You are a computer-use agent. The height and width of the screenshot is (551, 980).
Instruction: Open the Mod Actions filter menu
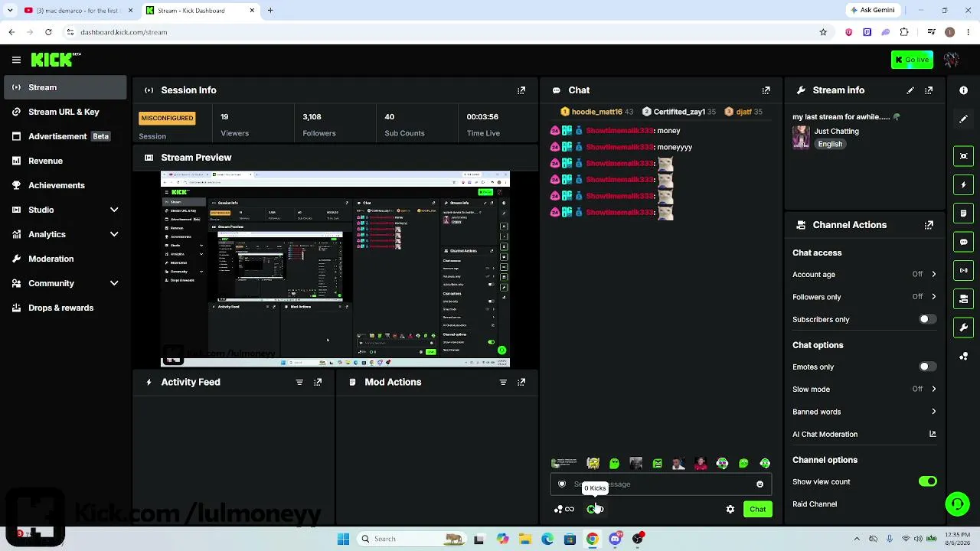[x=503, y=382]
